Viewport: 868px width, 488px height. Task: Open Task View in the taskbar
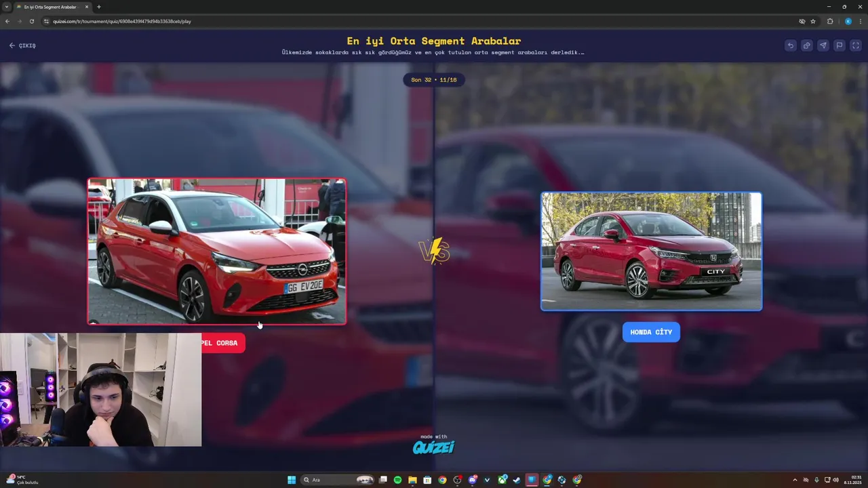click(383, 480)
